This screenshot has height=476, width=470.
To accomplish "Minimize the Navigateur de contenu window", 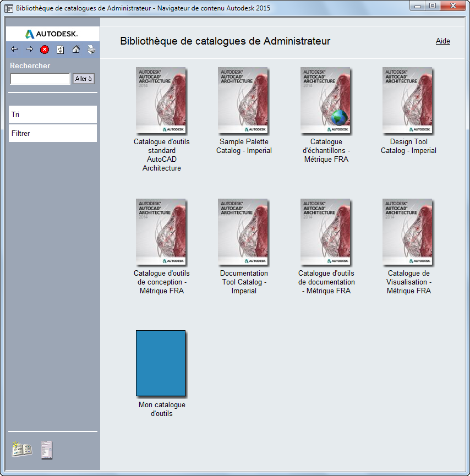I will pyautogui.click(x=418, y=6).
